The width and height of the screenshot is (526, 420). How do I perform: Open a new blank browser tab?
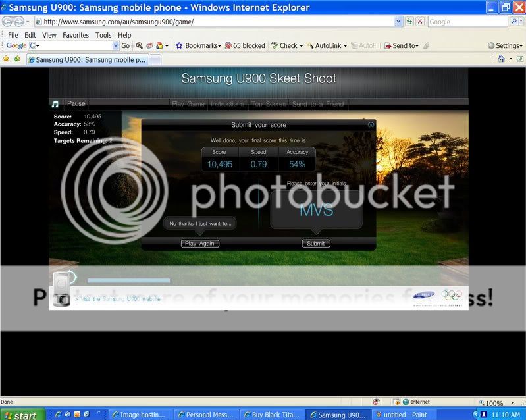click(x=155, y=60)
